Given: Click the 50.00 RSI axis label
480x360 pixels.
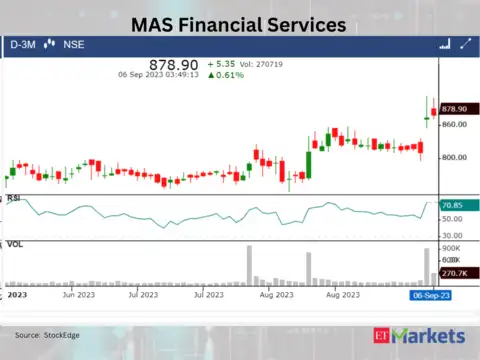Looking at the screenshot, I should coord(452,219).
